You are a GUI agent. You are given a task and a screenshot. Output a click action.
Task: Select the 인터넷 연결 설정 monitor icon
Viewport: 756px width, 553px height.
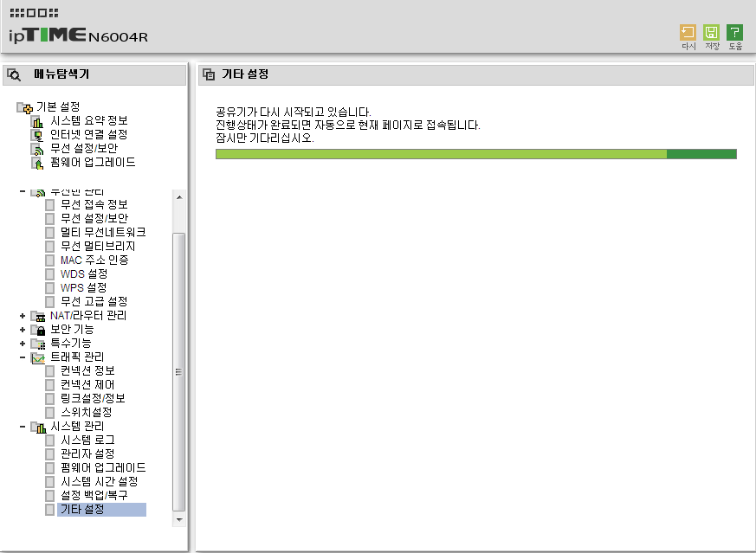coord(37,135)
